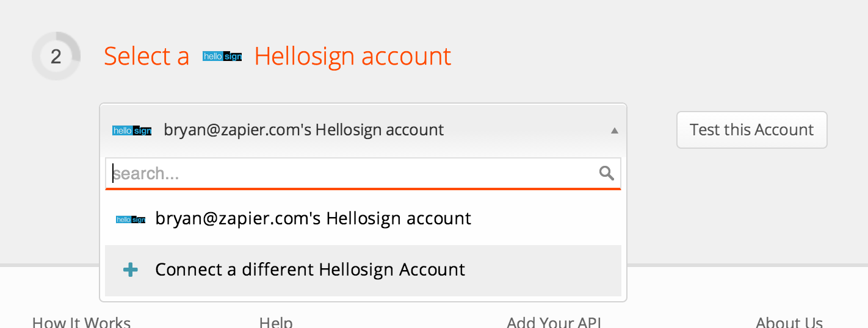Viewport: 868px width, 328px height.
Task: Click the Test this Account button
Action: [752, 130]
